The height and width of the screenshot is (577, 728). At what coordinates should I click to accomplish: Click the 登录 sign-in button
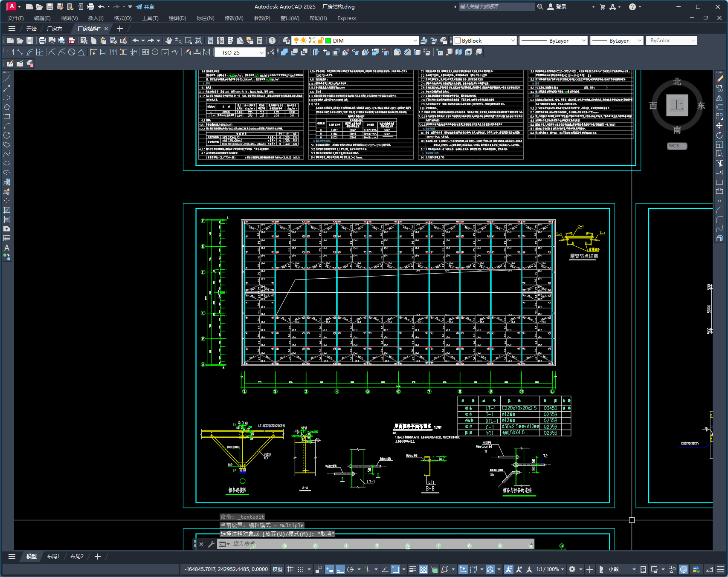coord(557,7)
